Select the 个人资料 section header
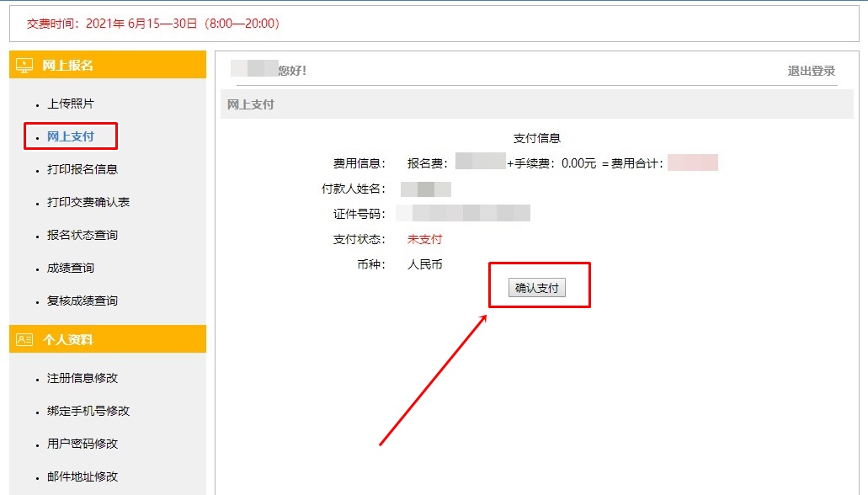 [x=67, y=339]
